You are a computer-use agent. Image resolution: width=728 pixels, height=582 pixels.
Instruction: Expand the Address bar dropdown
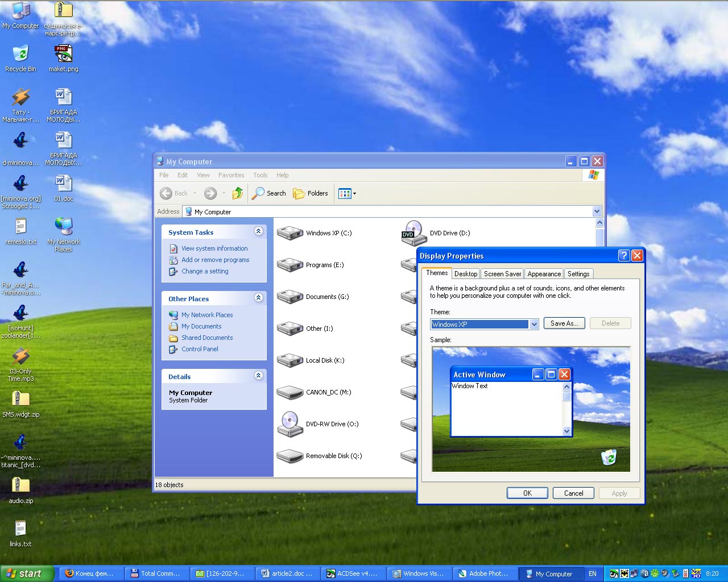coord(597,211)
